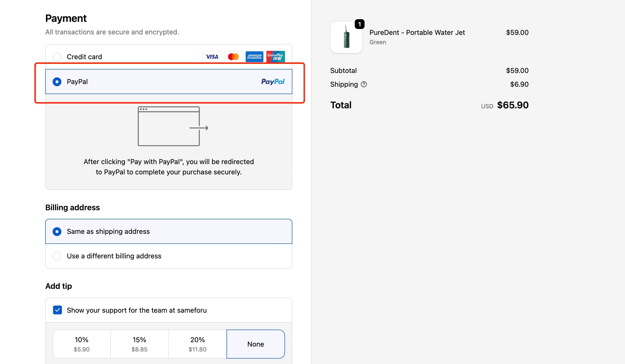
Task: Pick the 20% tip amount
Action: tap(198, 344)
